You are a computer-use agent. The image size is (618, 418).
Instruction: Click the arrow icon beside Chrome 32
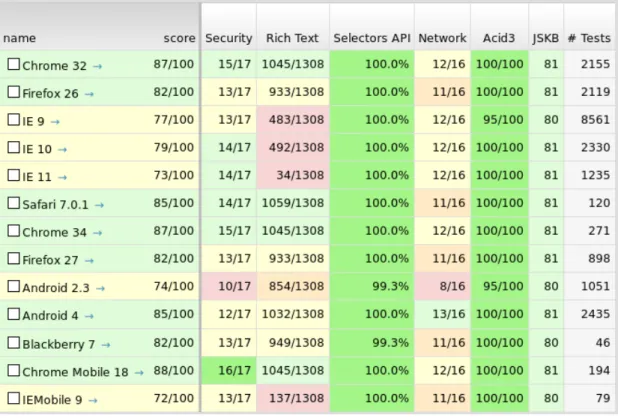point(97,66)
